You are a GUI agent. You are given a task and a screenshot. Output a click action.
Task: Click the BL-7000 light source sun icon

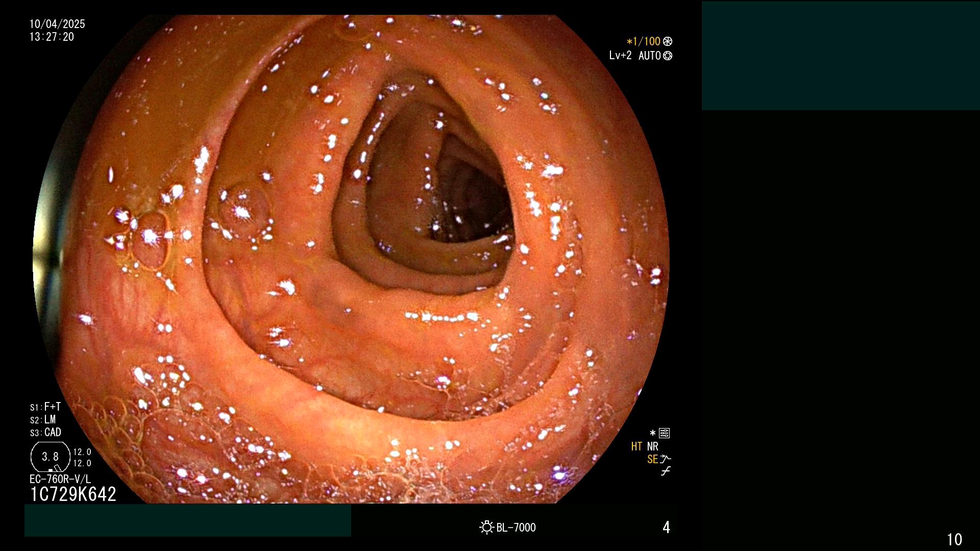click(486, 527)
